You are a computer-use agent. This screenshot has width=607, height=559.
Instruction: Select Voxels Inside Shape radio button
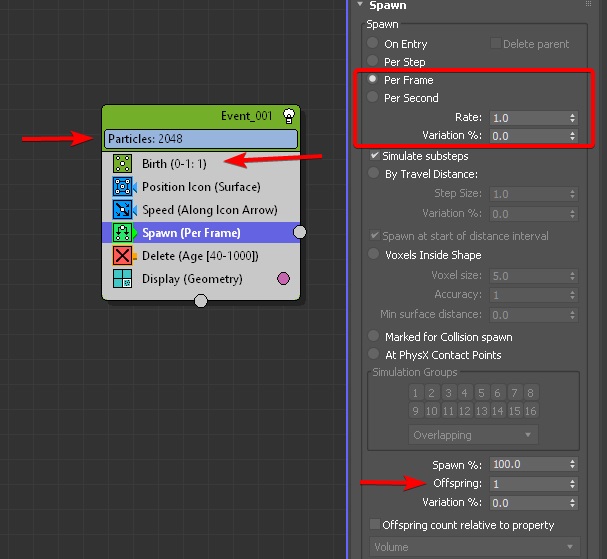point(373,254)
